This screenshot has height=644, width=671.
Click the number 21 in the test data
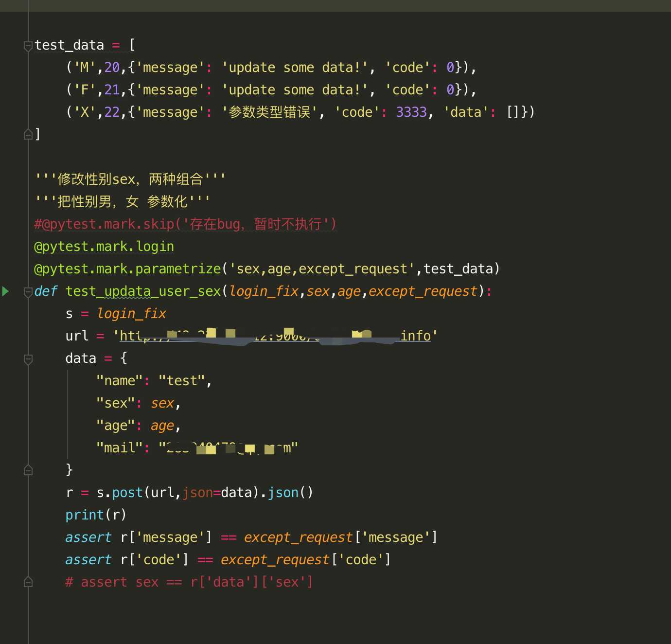pos(112,90)
